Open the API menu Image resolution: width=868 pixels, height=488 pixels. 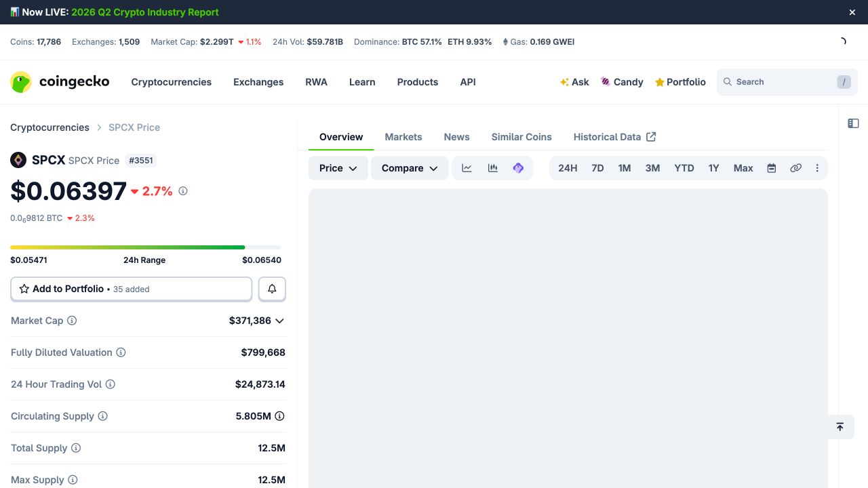pyautogui.click(x=468, y=82)
